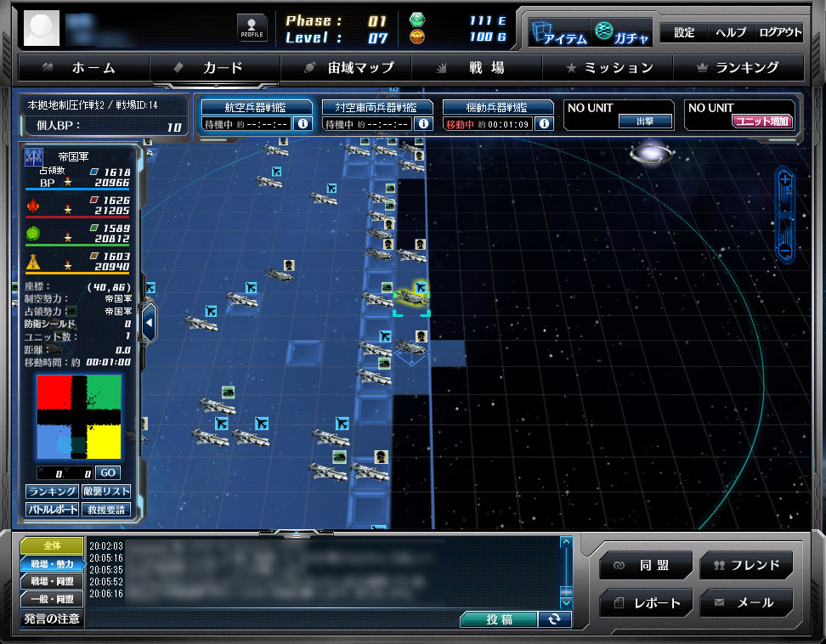826x644 pixels.
Task: Open the 宙域マップ tab
Action: (346, 68)
